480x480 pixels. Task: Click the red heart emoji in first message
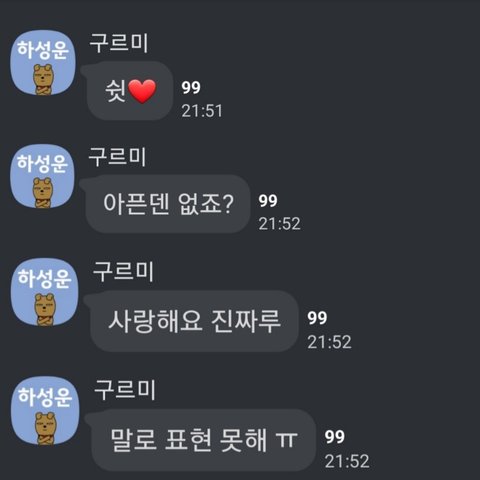point(142,91)
